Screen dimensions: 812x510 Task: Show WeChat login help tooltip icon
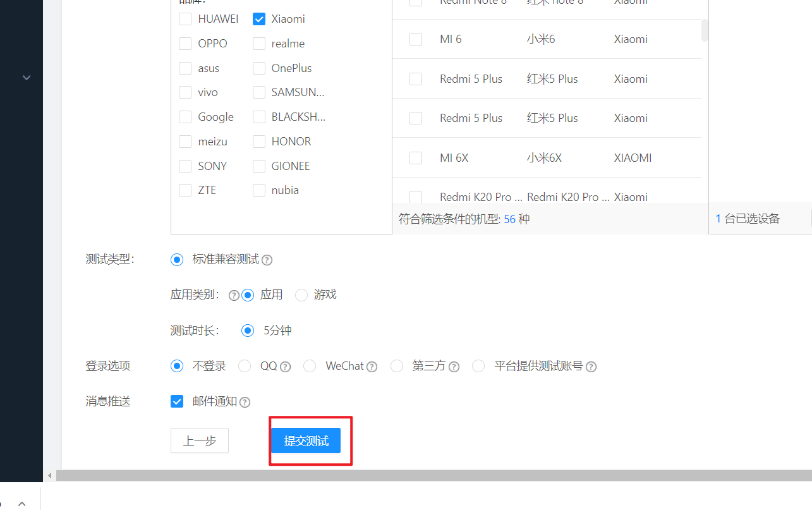point(372,367)
